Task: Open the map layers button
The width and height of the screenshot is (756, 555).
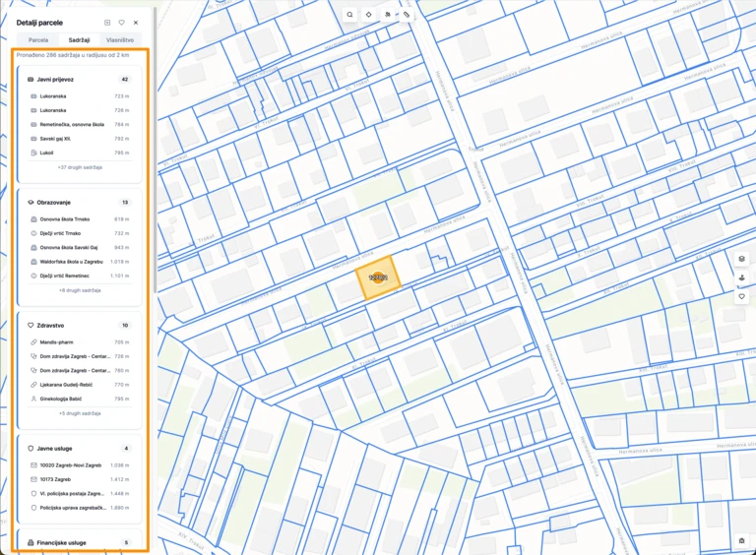Action: (x=741, y=259)
